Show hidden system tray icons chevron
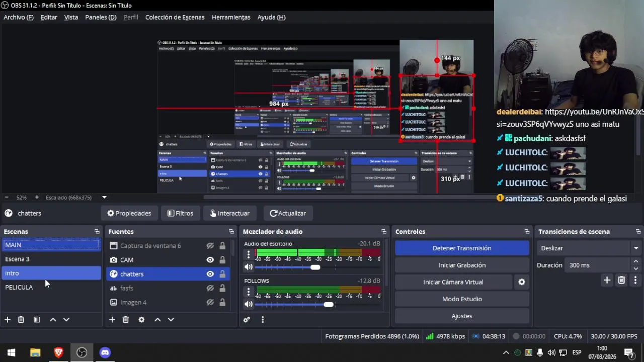The height and width of the screenshot is (362, 644). (506, 352)
